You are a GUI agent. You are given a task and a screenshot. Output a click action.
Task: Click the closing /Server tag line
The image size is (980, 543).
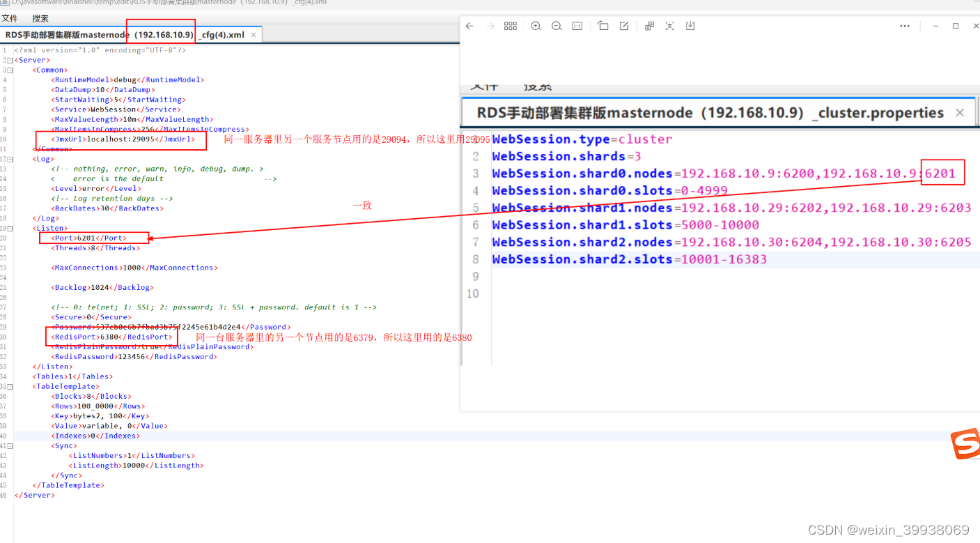coord(34,495)
